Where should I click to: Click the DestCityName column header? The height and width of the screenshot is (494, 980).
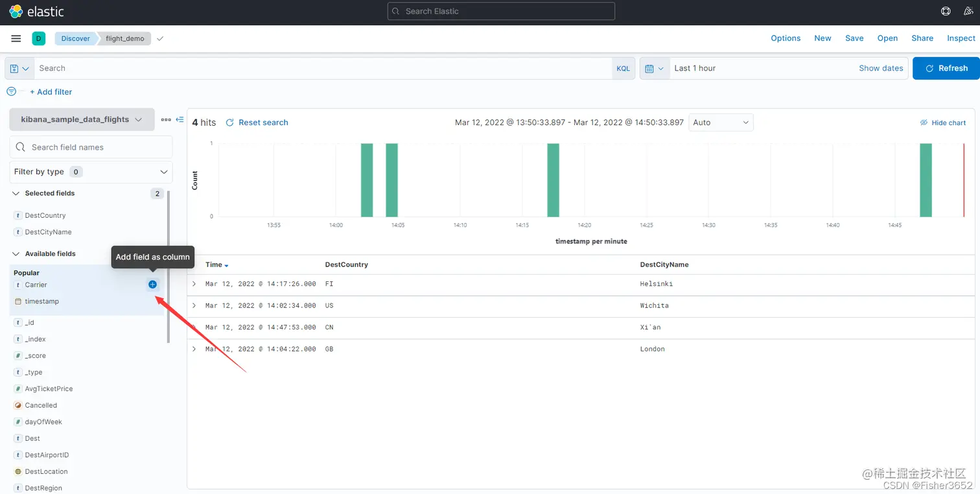point(664,265)
